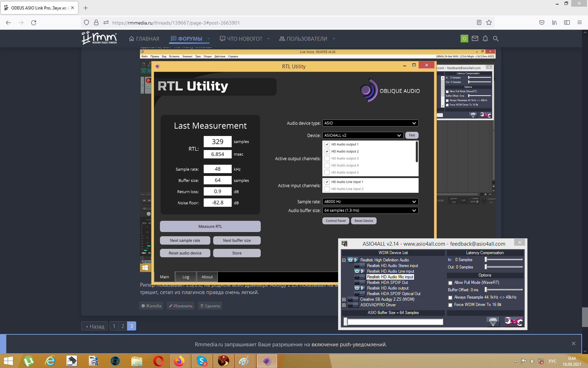This screenshot has height=368, width=588.
Task: Switch to RTL Utility taskbar icon
Action: [267, 361]
